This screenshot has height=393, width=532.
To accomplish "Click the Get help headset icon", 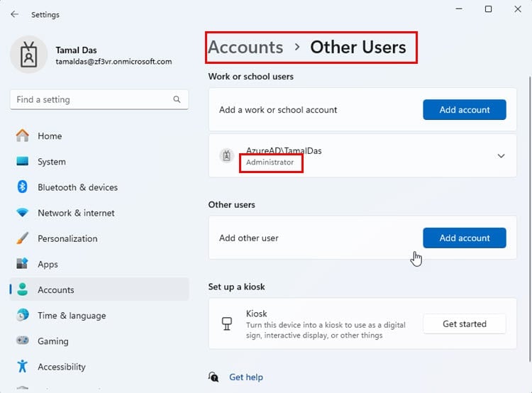I will [214, 377].
